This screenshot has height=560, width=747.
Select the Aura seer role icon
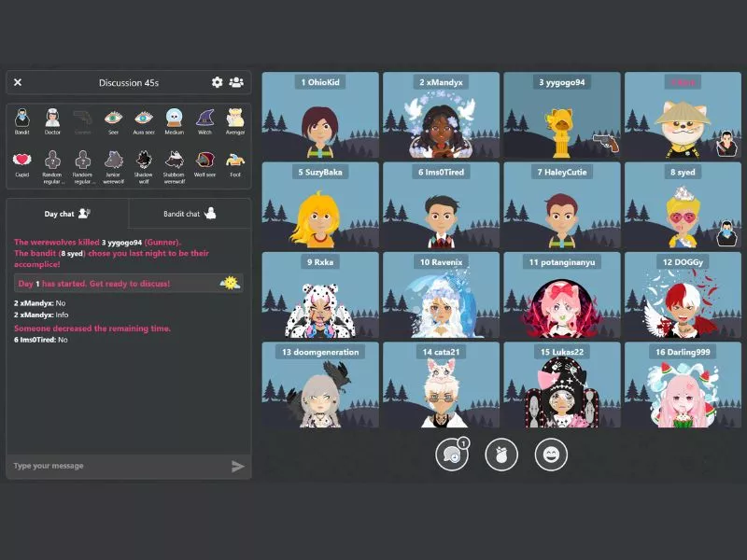pyautogui.click(x=144, y=118)
